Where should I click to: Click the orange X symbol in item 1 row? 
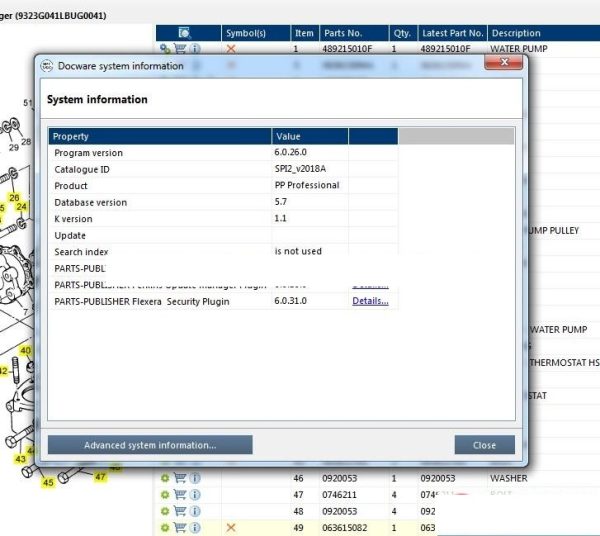(x=231, y=49)
